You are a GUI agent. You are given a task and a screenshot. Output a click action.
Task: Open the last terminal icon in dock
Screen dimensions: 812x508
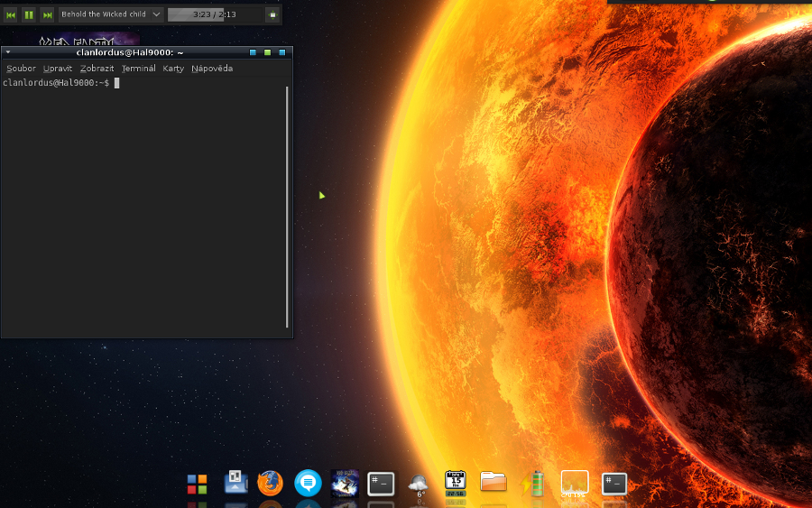(614, 484)
